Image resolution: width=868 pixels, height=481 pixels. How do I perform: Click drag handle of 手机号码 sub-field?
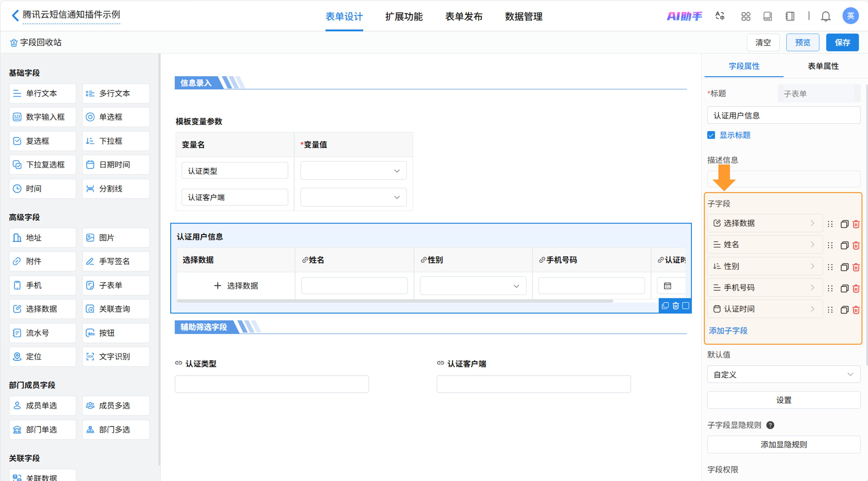(x=830, y=288)
